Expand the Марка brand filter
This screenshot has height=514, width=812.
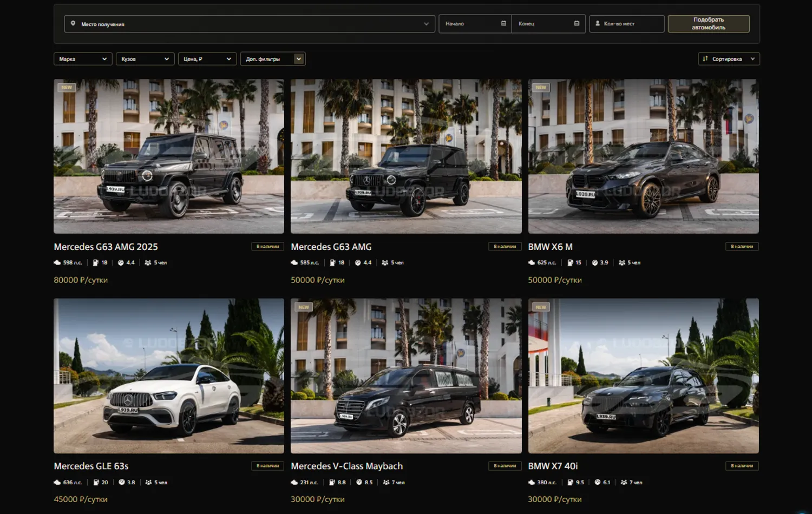(83, 59)
